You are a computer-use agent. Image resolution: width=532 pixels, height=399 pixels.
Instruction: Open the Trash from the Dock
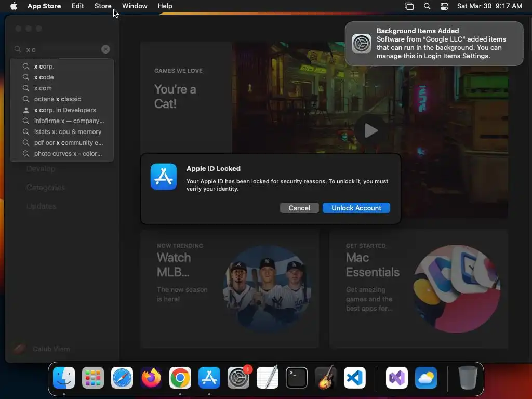click(x=468, y=378)
